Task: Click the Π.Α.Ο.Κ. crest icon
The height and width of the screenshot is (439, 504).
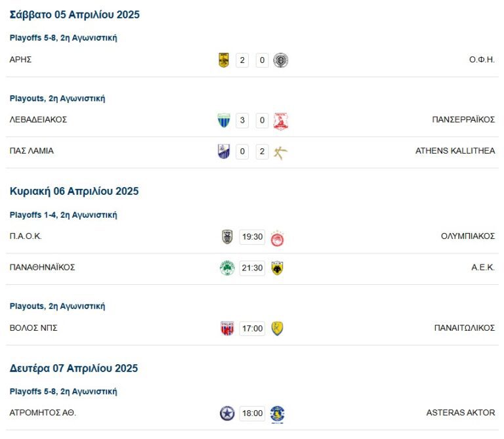Action: [227, 237]
